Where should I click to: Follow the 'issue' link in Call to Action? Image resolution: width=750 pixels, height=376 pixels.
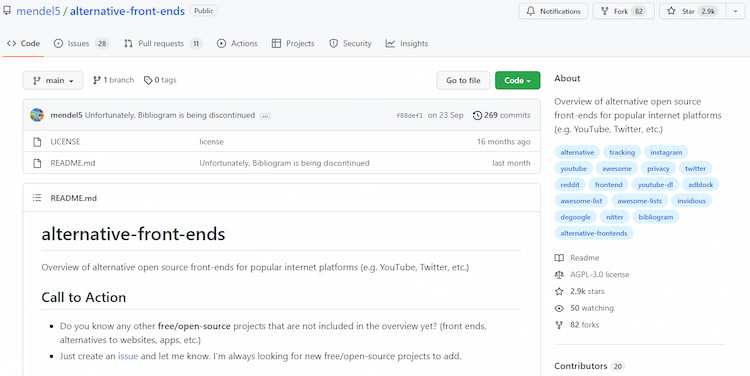[128, 356]
